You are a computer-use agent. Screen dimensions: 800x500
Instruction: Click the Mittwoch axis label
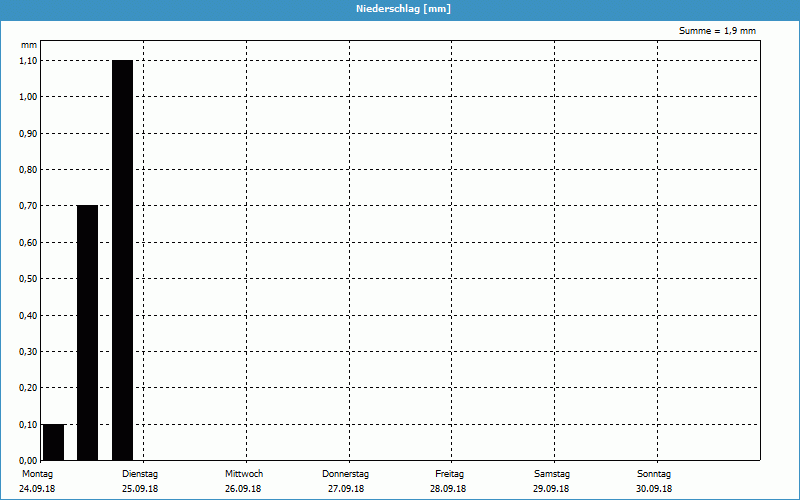click(244, 474)
